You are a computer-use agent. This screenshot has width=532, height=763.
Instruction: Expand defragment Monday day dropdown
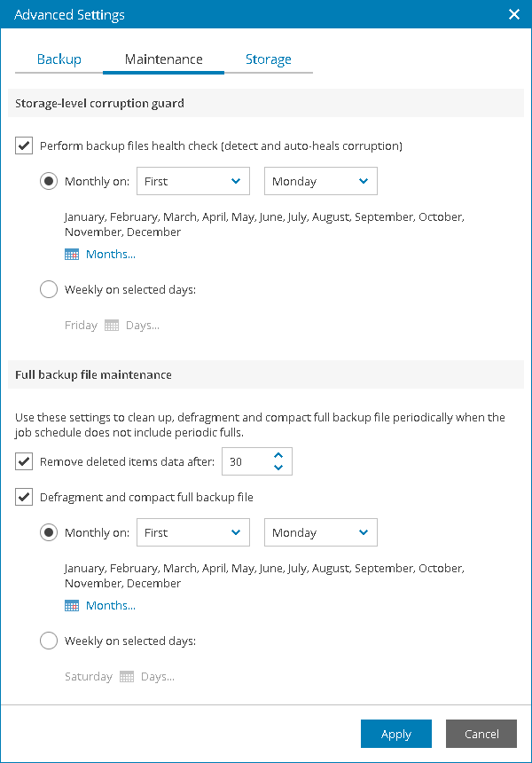click(x=320, y=532)
